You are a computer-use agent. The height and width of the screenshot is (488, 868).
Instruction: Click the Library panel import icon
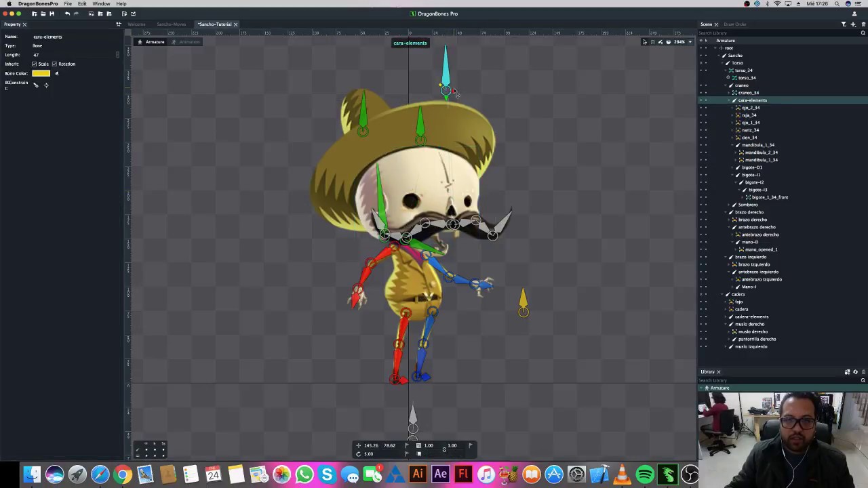847,372
